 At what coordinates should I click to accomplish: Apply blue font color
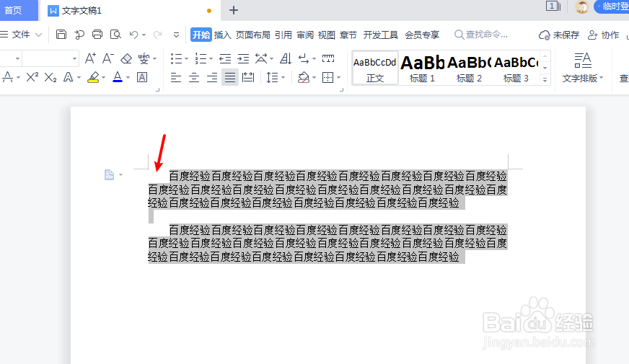click(118, 77)
